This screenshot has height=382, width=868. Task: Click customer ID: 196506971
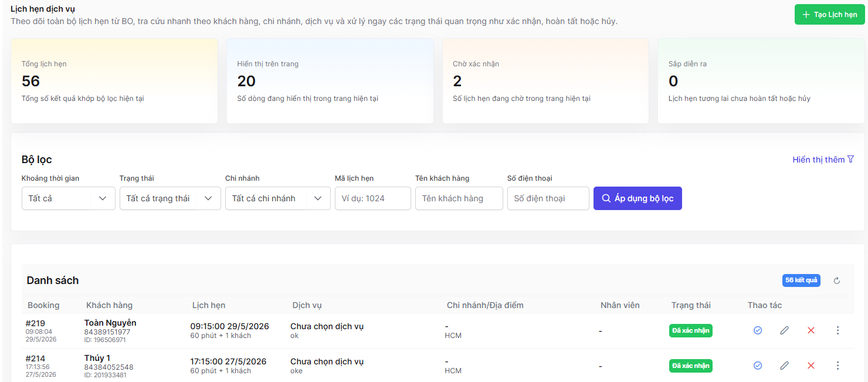coord(105,340)
